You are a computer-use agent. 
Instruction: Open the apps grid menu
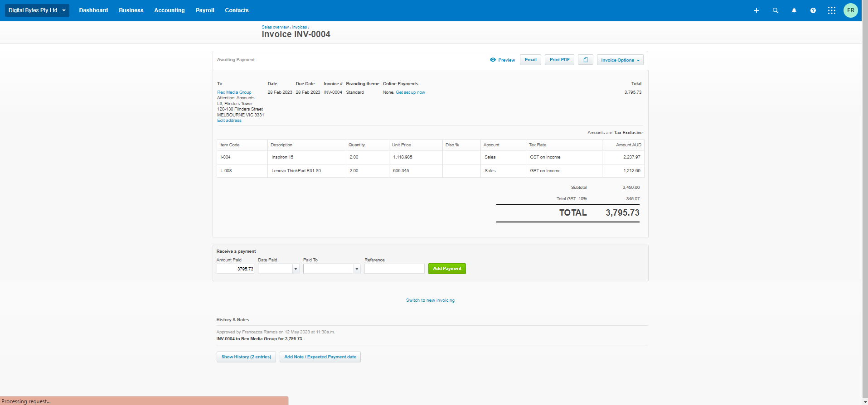832,10
